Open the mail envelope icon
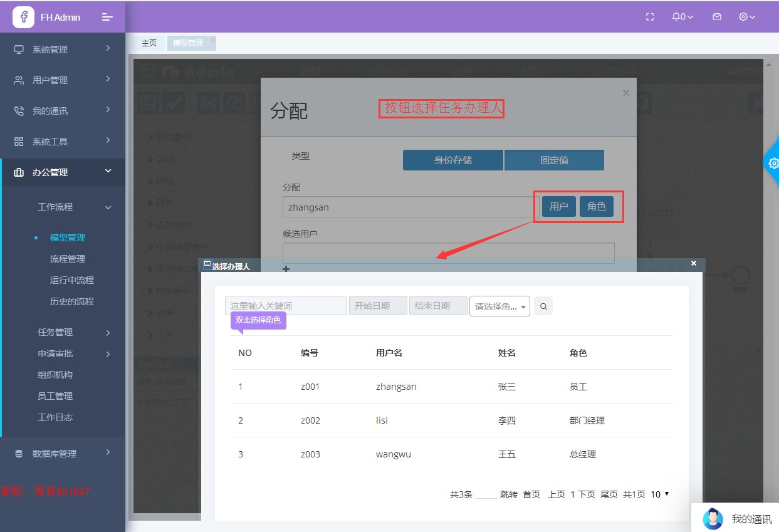 click(x=717, y=17)
